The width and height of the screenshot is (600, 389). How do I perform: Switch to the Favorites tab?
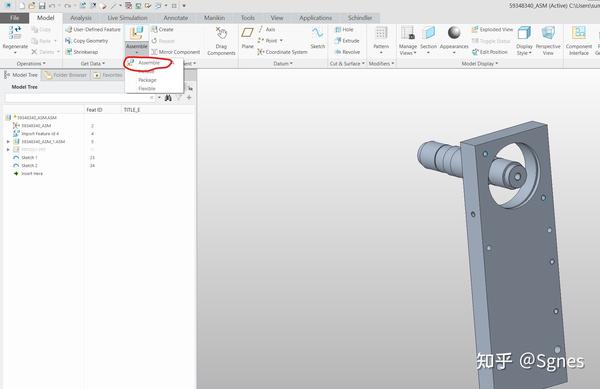tap(108, 75)
